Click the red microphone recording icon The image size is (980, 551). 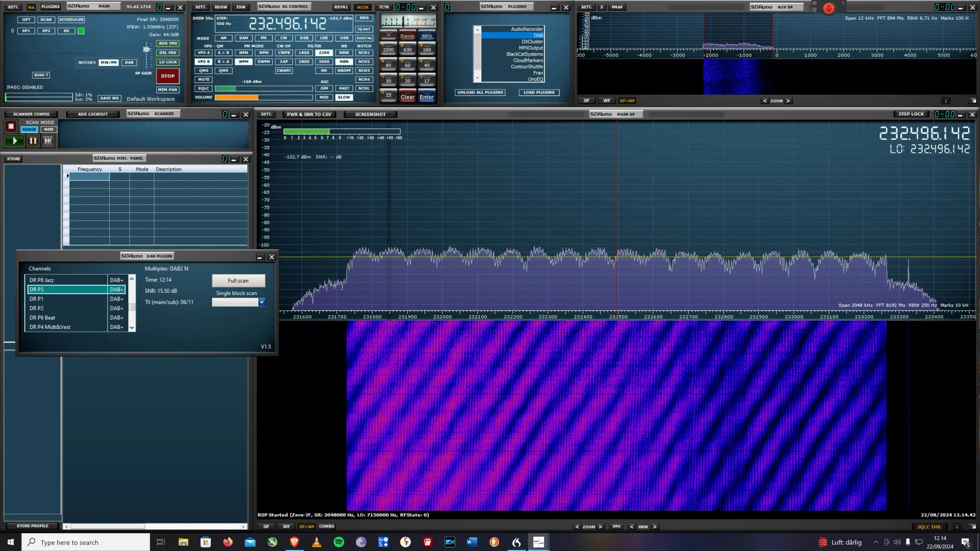click(829, 8)
